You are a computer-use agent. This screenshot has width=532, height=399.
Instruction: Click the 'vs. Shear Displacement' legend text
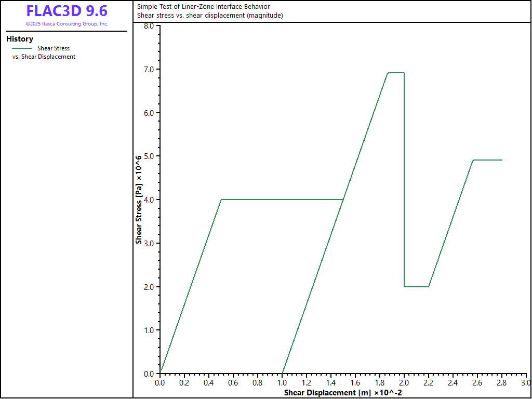click(44, 57)
